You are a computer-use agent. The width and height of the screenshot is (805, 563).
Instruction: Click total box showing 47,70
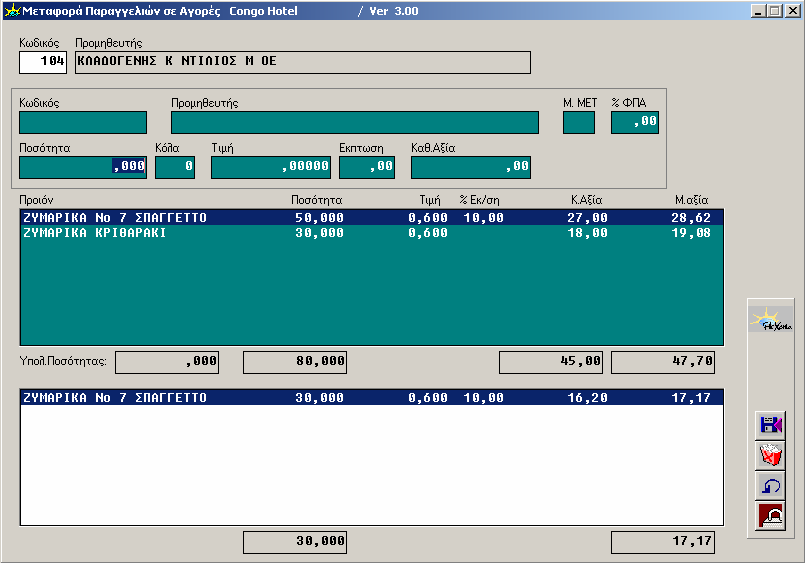[x=663, y=362]
